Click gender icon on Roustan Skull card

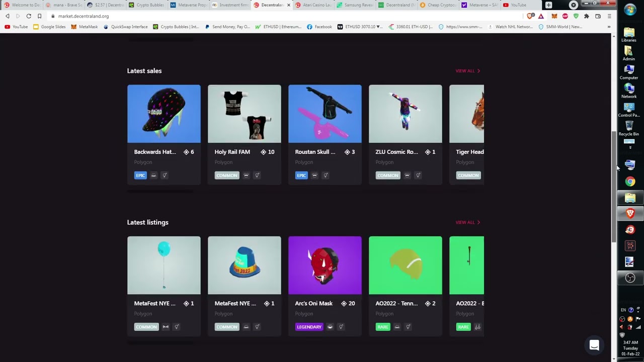coord(326,175)
